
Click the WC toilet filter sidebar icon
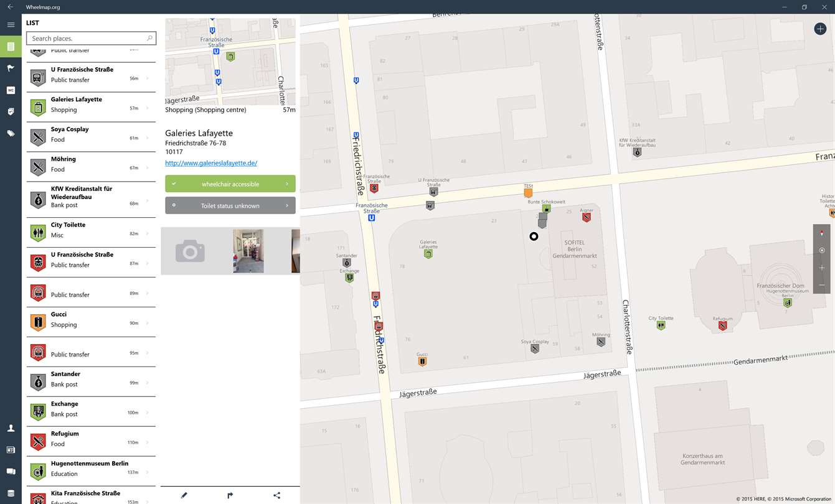tap(11, 90)
